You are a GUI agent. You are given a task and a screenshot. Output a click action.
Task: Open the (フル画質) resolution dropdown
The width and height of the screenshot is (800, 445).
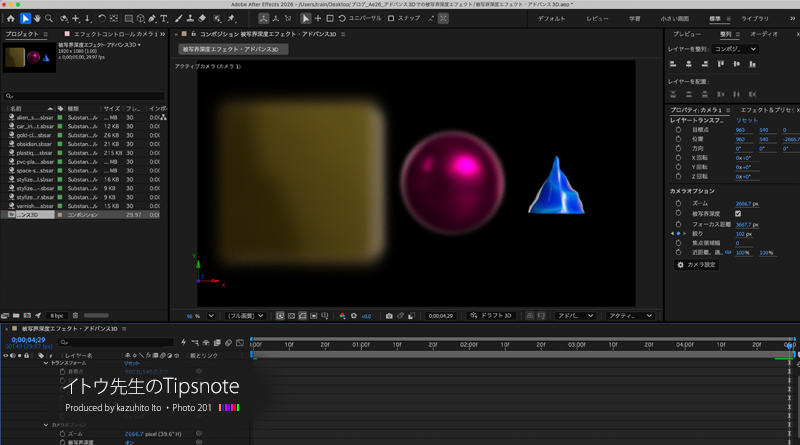click(x=246, y=316)
